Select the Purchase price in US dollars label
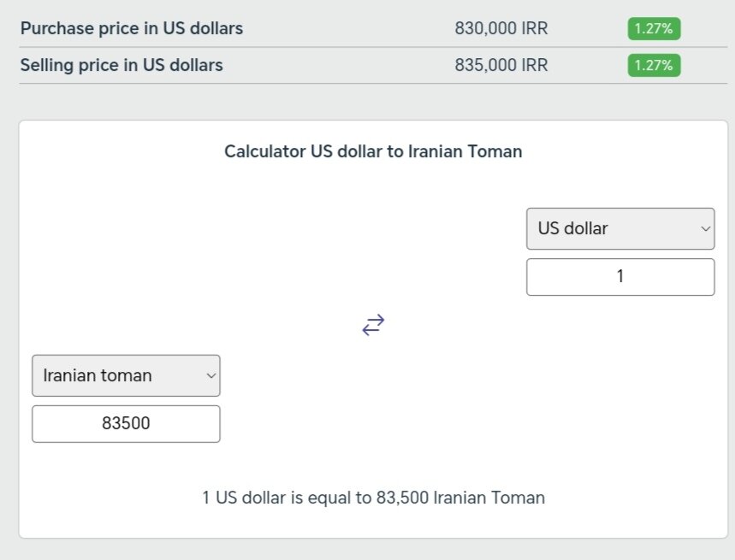Viewport: 735px width, 560px height. [132, 28]
